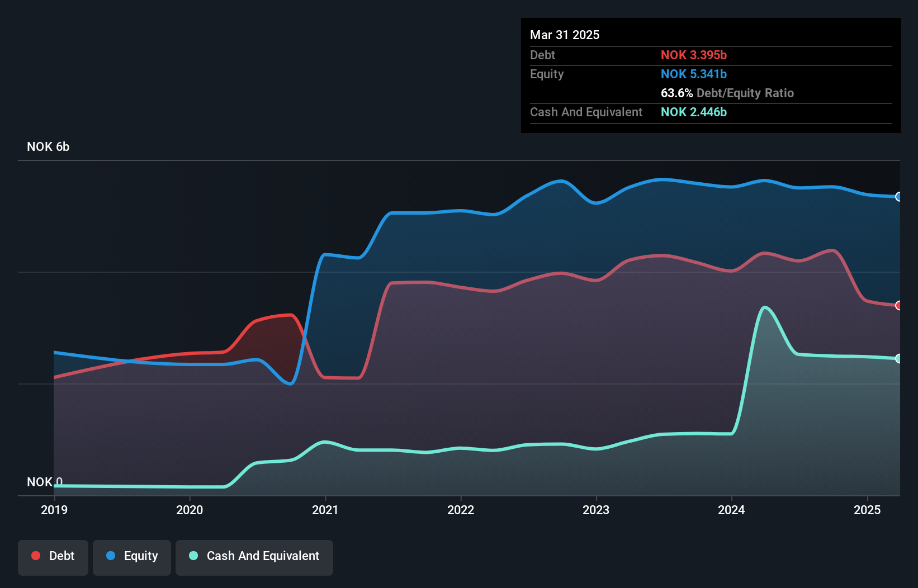The image size is (918, 588).
Task: Toggle the Cash And Equivalent legend button
Action: pyautogui.click(x=254, y=557)
